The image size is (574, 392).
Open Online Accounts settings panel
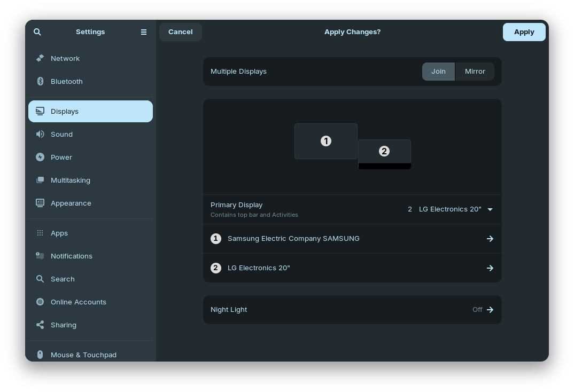tap(78, 302)
